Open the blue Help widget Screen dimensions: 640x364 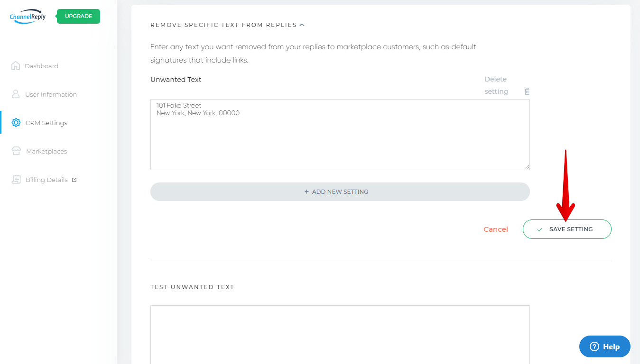[x=604, y=346]
